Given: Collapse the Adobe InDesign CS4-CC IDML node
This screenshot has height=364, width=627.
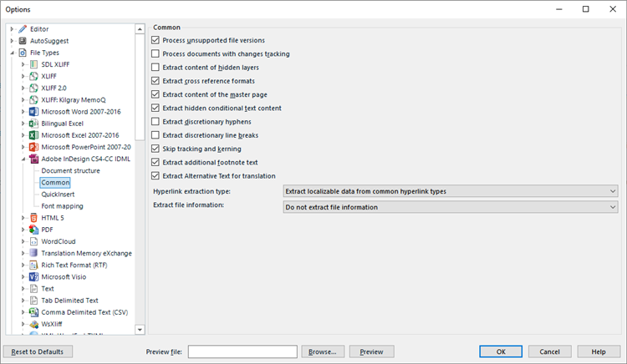Looking at the screenshot, I should coord(23,159).
